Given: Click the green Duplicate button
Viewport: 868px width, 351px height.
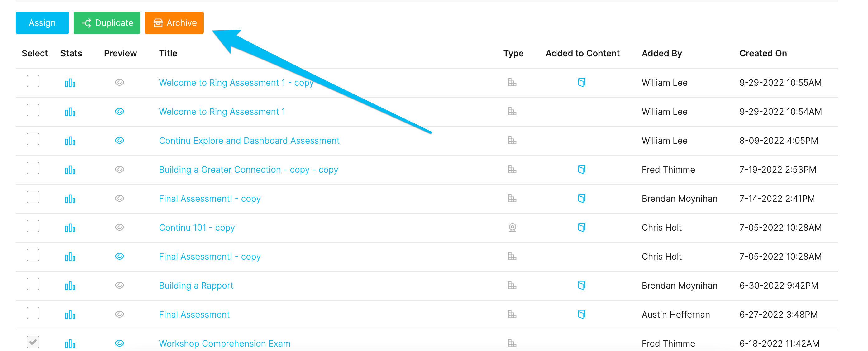Looking at the screenshot, I should 107,22.
